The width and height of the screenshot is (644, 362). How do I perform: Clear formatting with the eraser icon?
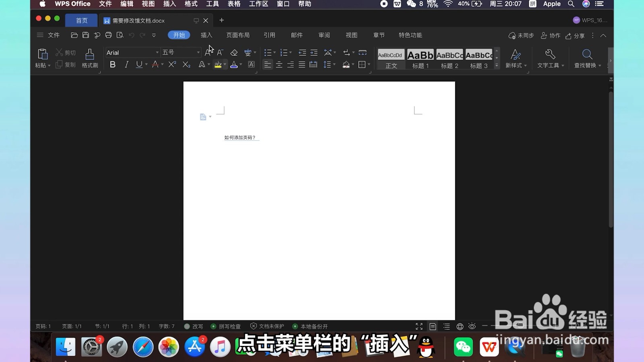tap(234, 52)
